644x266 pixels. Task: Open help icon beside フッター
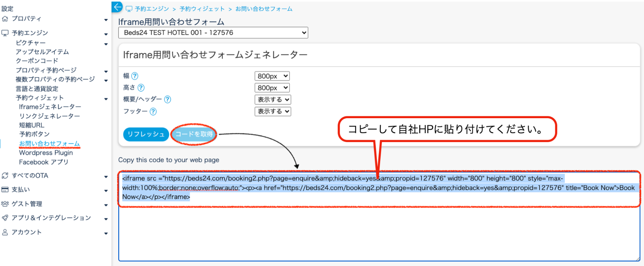153,111
